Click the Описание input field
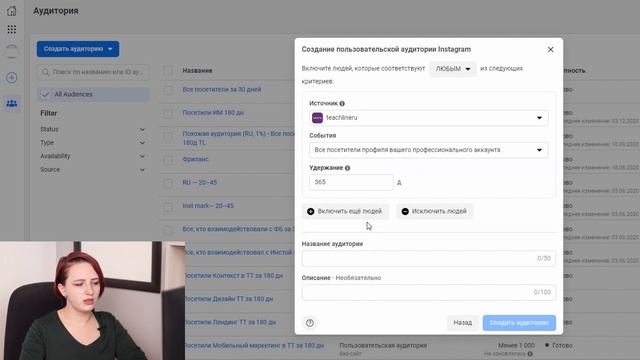This screenshot has height=360, width=640. pyautogui.click(x=429, y=292)
